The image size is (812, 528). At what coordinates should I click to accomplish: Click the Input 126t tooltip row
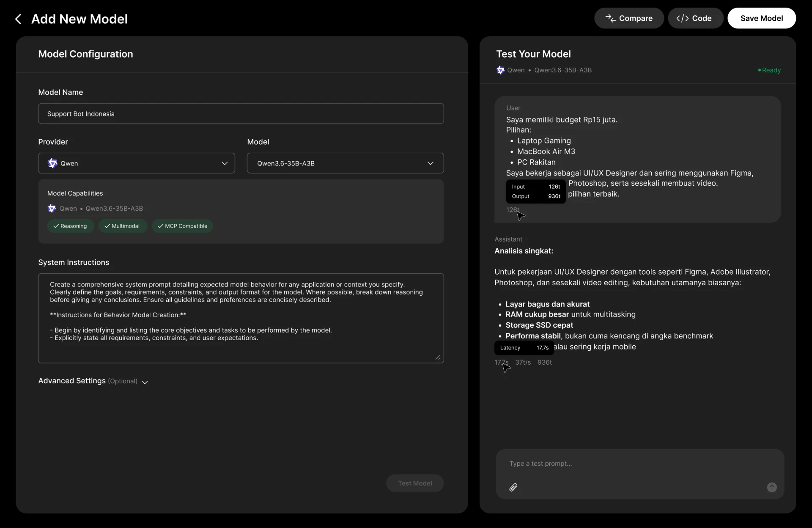coord(536,187)
